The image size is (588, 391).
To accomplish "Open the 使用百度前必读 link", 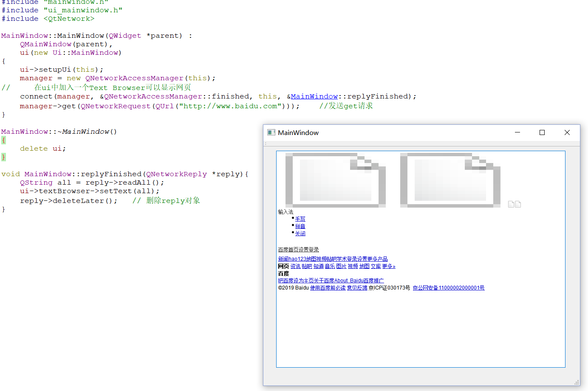I will pos(328,288).
